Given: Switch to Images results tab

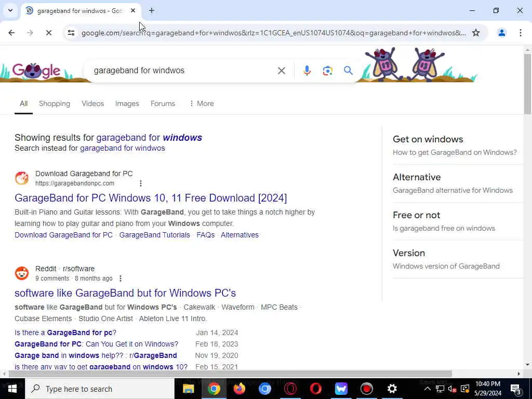Looking at the screenshot, I should tap(127, 103).
